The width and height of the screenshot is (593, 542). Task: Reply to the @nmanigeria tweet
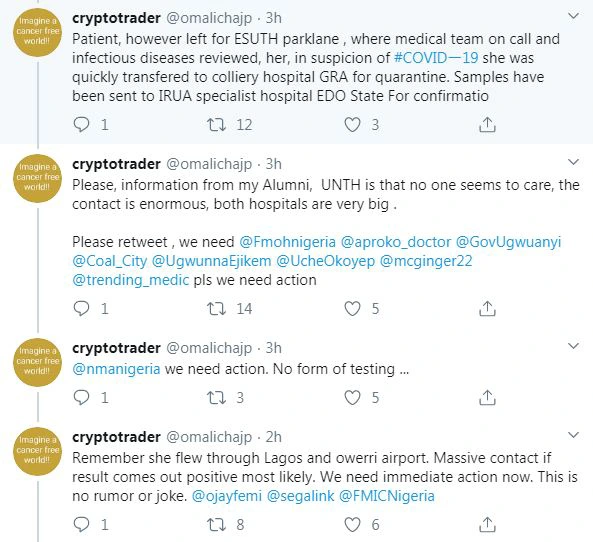81,398
